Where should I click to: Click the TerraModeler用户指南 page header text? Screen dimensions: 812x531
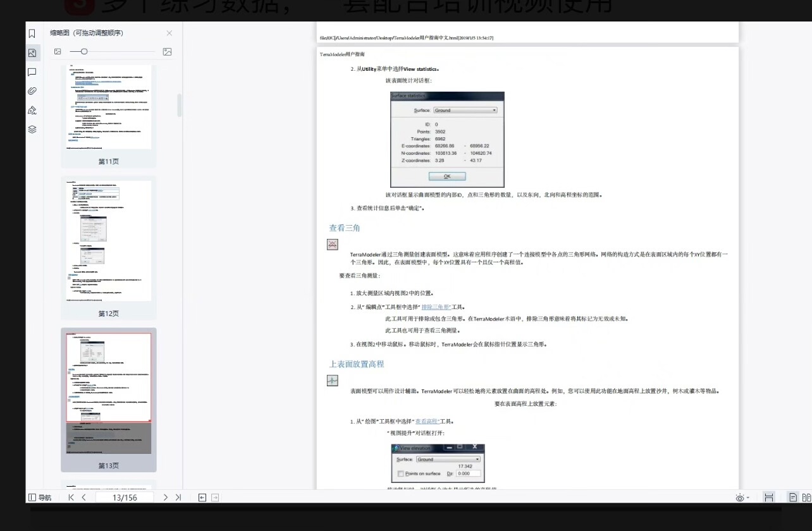(342, 54)
